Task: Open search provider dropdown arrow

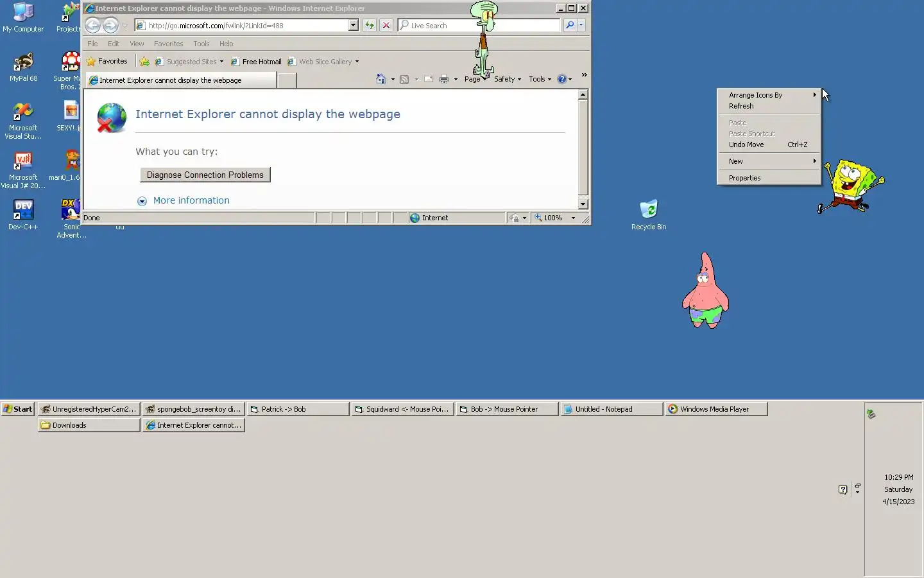Action: (x=581, y=25)
